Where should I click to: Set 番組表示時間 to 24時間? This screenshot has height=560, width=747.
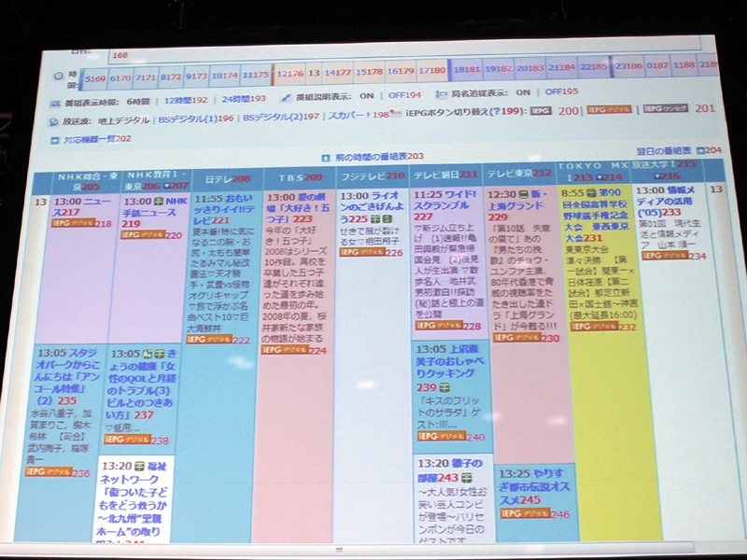(x=236, y=99)
